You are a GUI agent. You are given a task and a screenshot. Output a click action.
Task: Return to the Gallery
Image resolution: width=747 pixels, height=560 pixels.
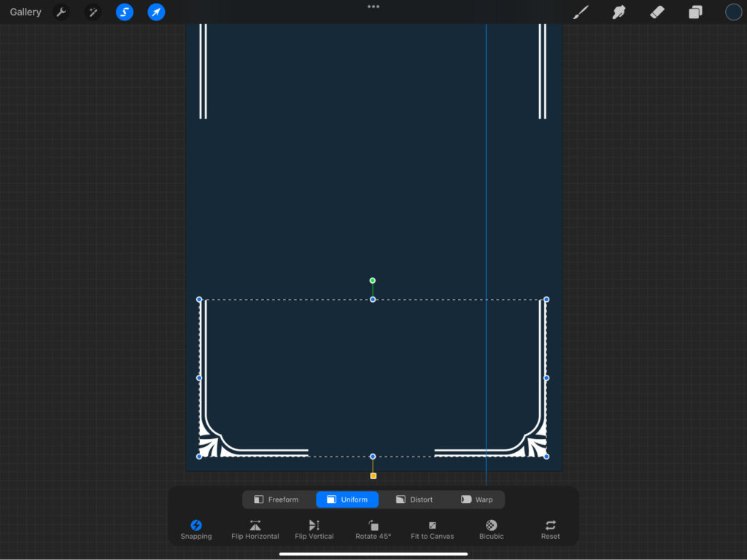26,12
